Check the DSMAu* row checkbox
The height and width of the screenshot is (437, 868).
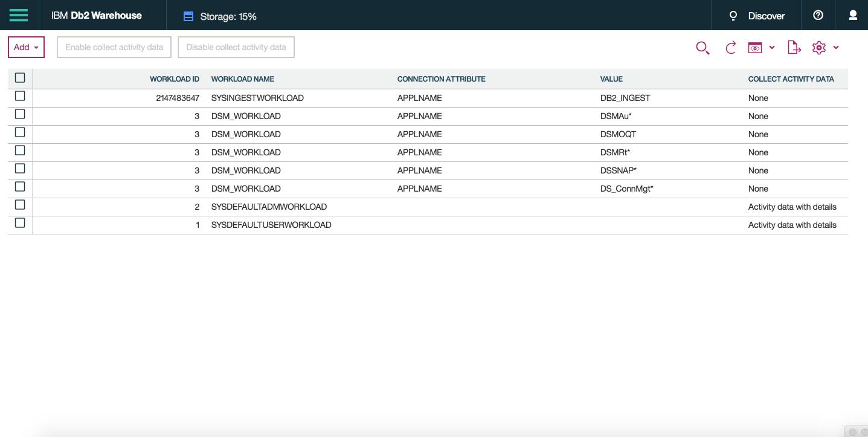coord(20,114)
